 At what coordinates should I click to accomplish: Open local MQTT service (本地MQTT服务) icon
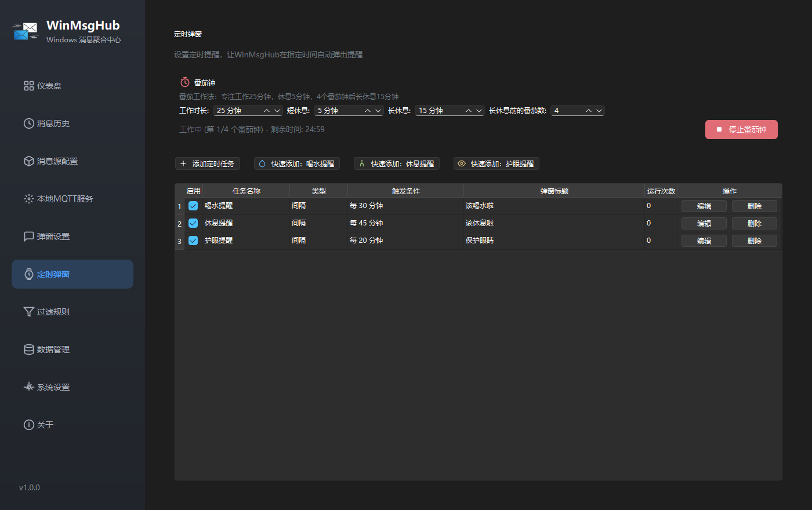[28, 199]
